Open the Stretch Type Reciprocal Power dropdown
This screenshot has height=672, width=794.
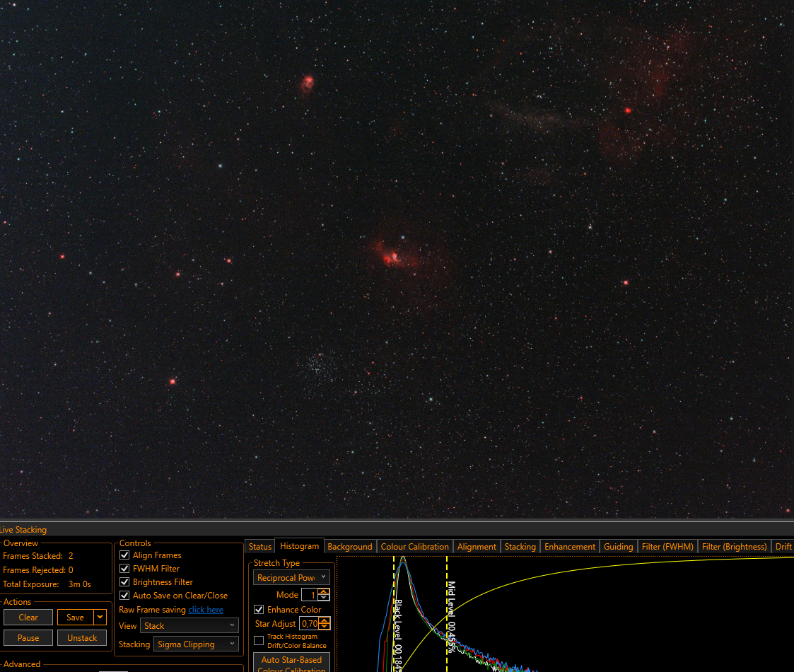[292, 577]
